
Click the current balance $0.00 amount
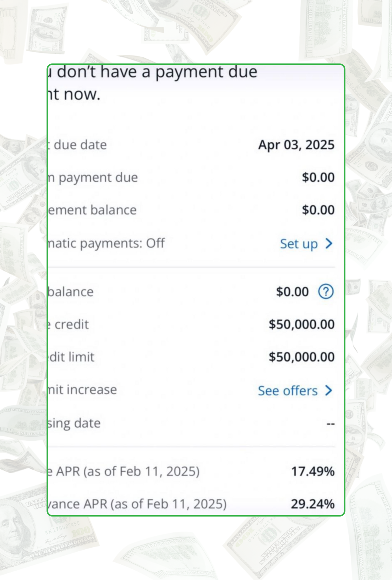[292, 292]
